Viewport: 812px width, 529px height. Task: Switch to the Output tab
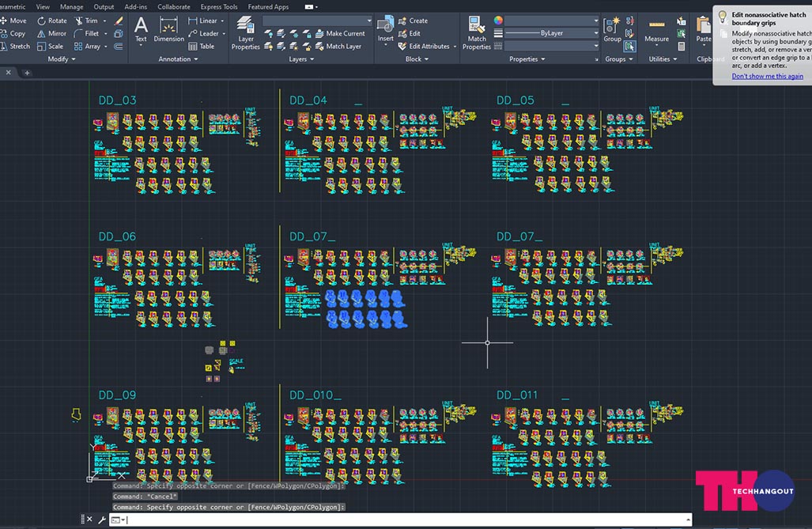104,7
